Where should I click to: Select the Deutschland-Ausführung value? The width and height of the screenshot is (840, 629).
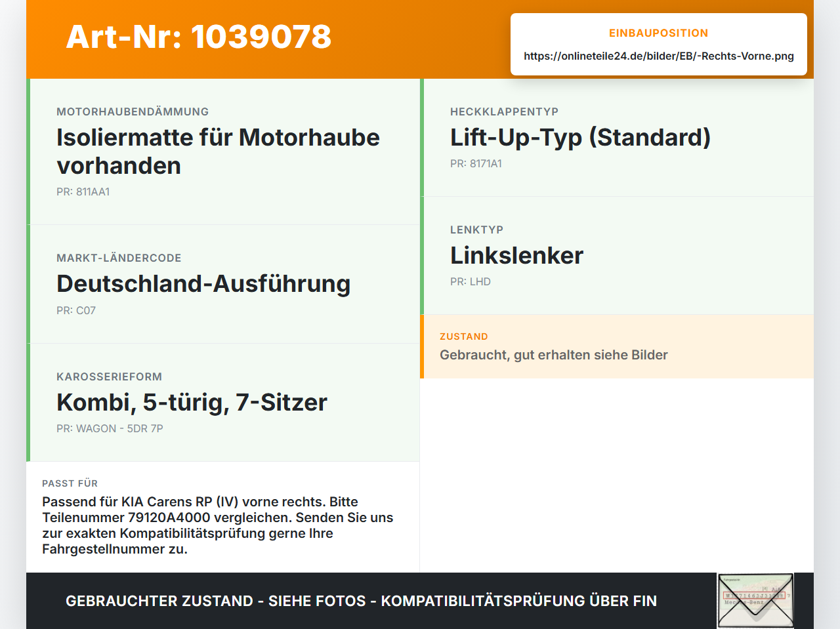(203, 283)
